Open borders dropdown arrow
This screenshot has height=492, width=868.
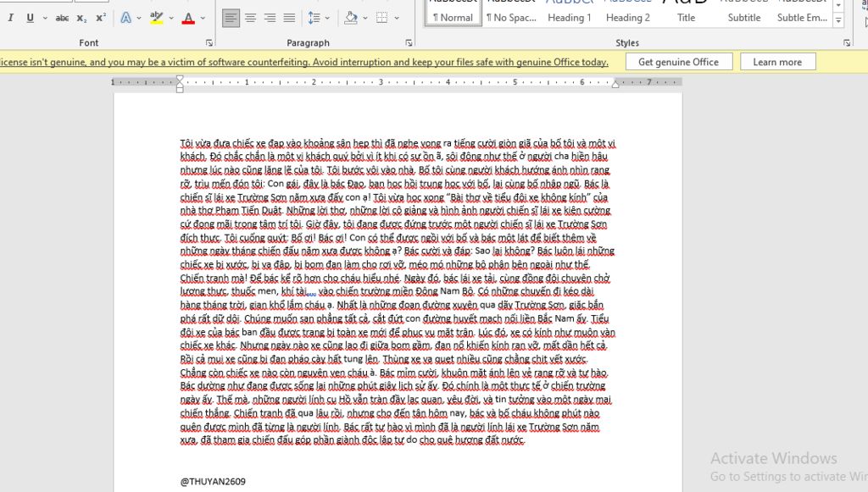[397, 18]
